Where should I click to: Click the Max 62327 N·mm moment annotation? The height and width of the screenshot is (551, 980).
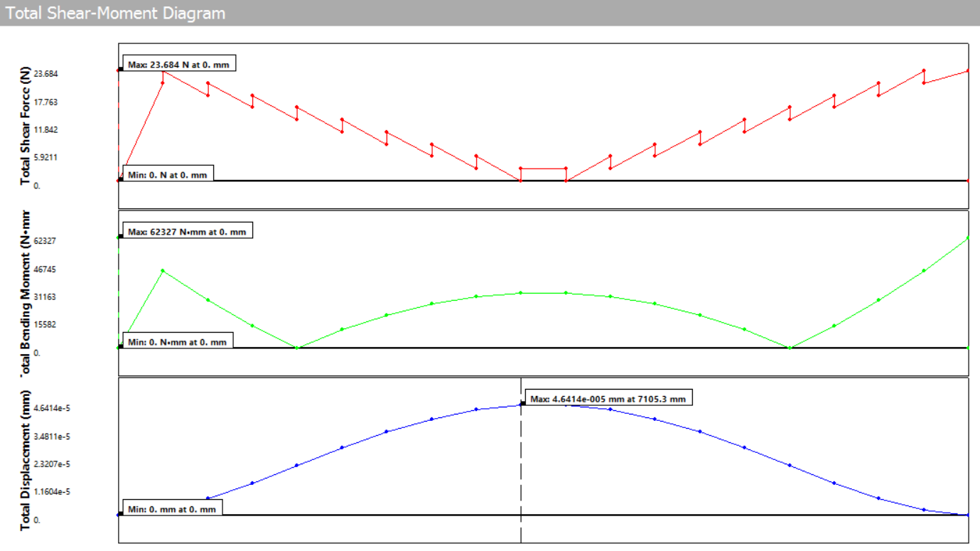186,230
